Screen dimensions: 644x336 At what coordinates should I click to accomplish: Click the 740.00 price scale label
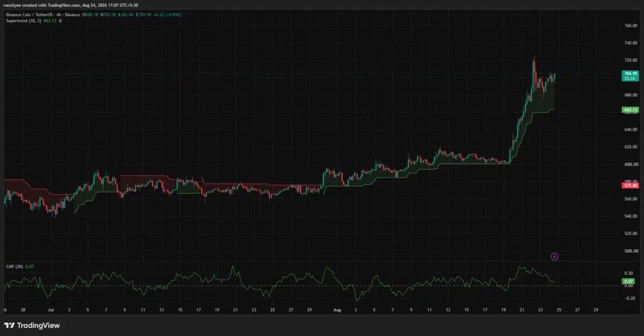click(630, 43)
